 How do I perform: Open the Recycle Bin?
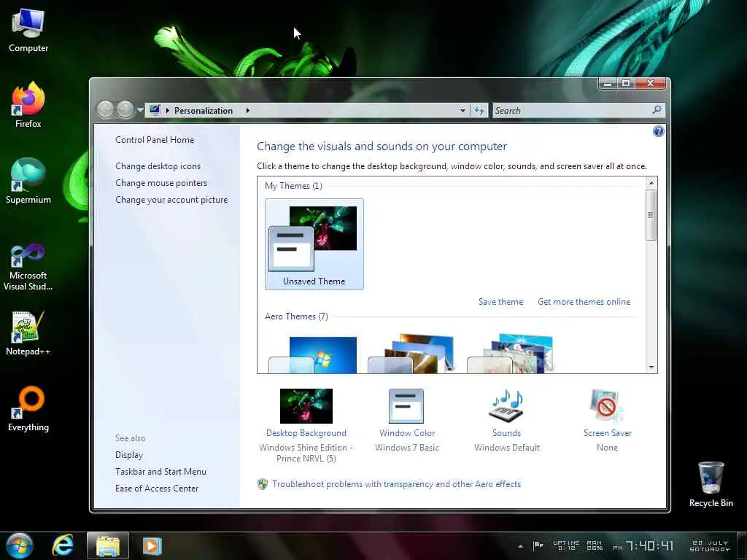(x=711, y=484)
